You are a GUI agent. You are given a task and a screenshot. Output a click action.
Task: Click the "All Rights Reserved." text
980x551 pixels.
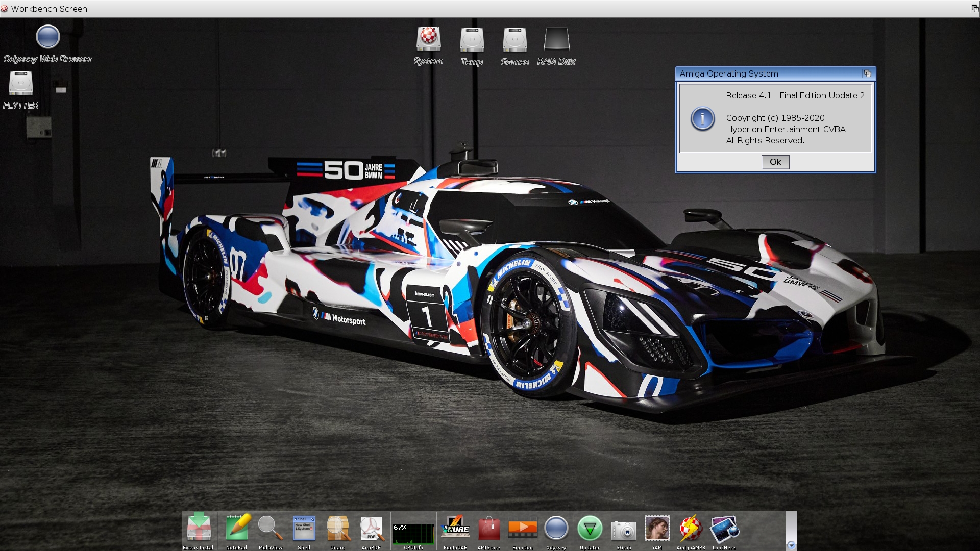[x=765, y=140]
